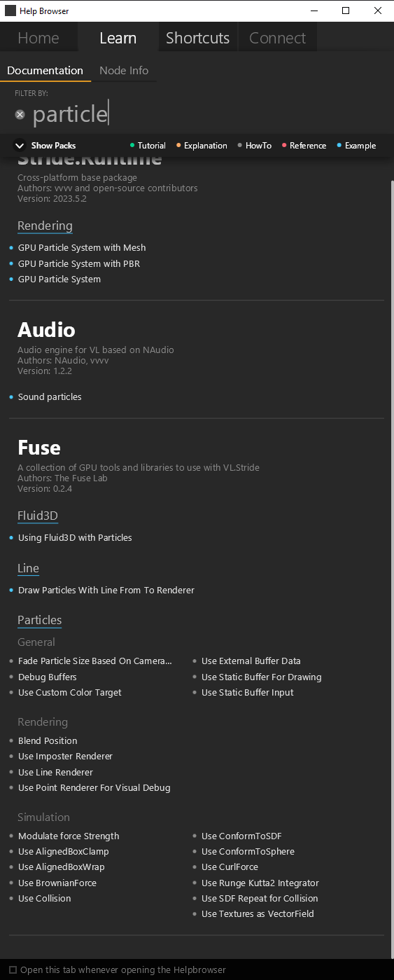Screen dimensions: 394x980
Task: Open the Connect tab
Action: pos(278,38)
